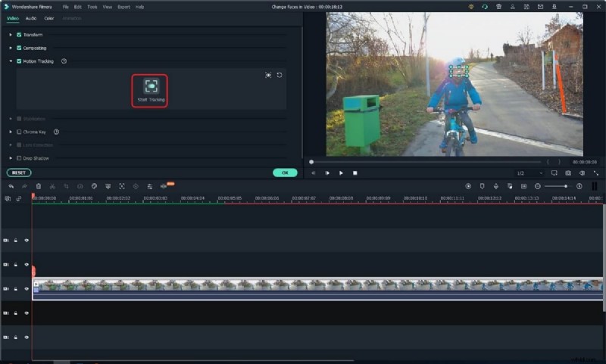Open the account profile icon
This screenshot has width=606, height=364.
click(513, 7)
